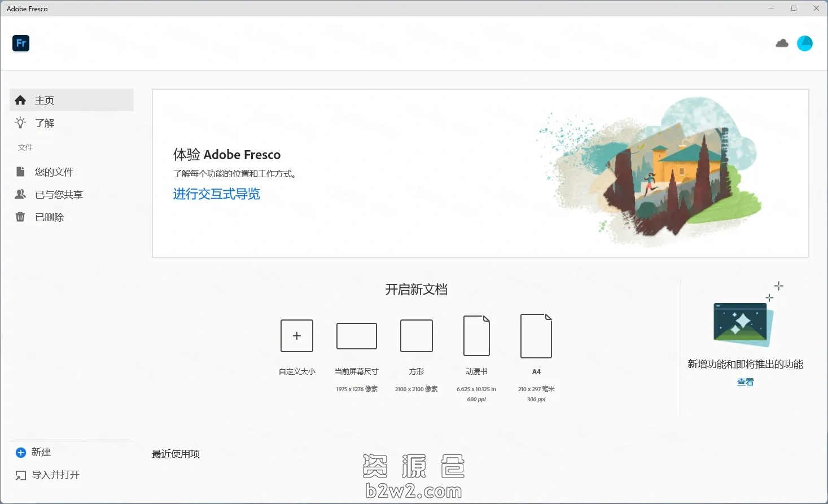
Task: Open the 了解 learn section
Action: pos(45,123)
